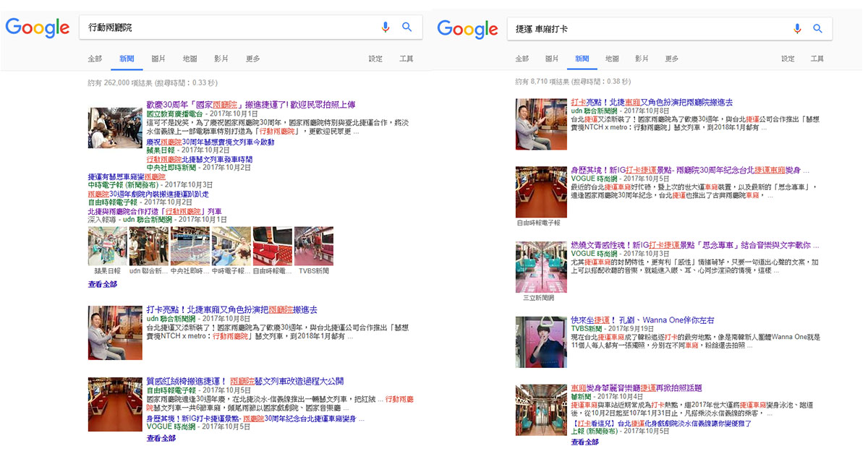Click thumbnail of man in suit in left window
The height and width of the screenshot is (454, 868).
(114, 333)
